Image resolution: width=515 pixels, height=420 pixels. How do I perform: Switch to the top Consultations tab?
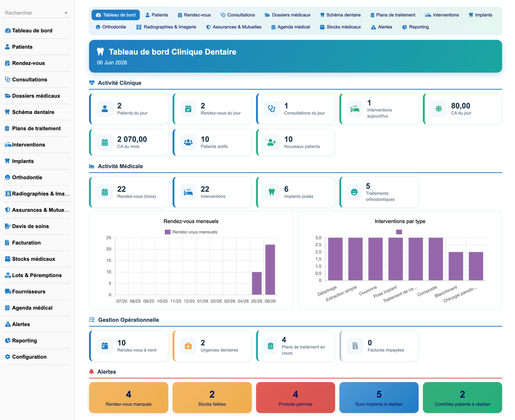click(x=237, y=15)
